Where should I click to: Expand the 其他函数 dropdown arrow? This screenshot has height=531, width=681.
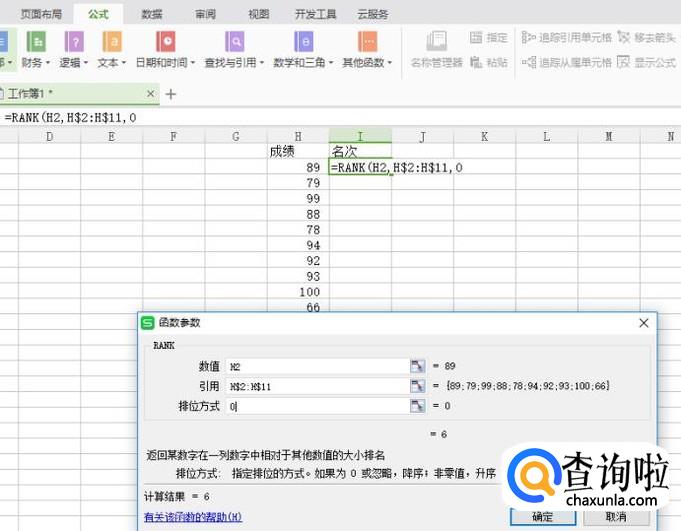[x=390, y=63]
